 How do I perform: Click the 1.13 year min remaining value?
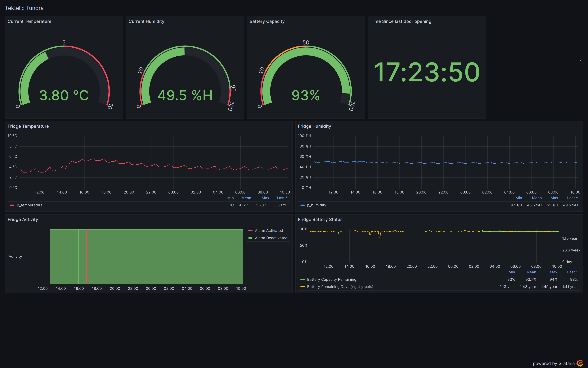507,287
